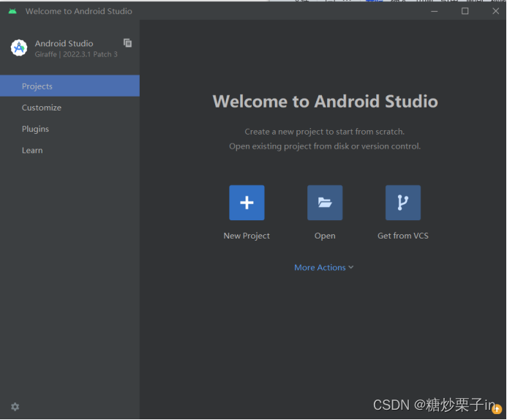Click the Open label under folder icon
Image resolution: width=507 pixels, height=420 pixels.
325,236
